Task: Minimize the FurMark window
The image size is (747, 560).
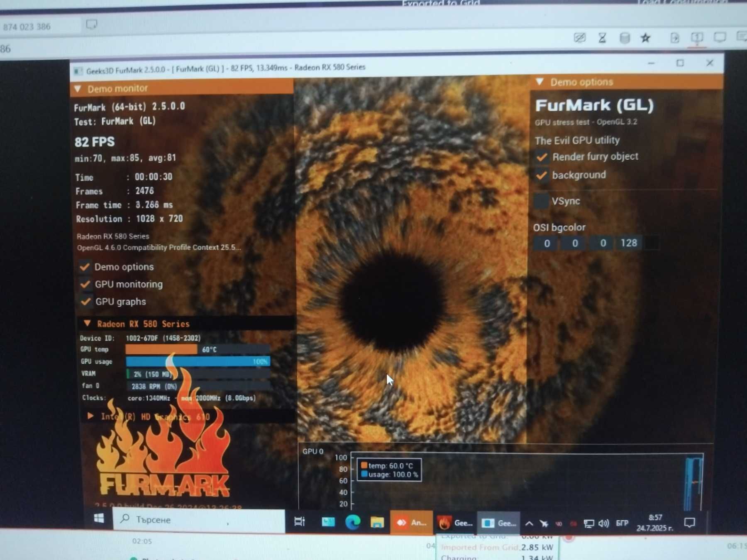Action: [651, 63]
